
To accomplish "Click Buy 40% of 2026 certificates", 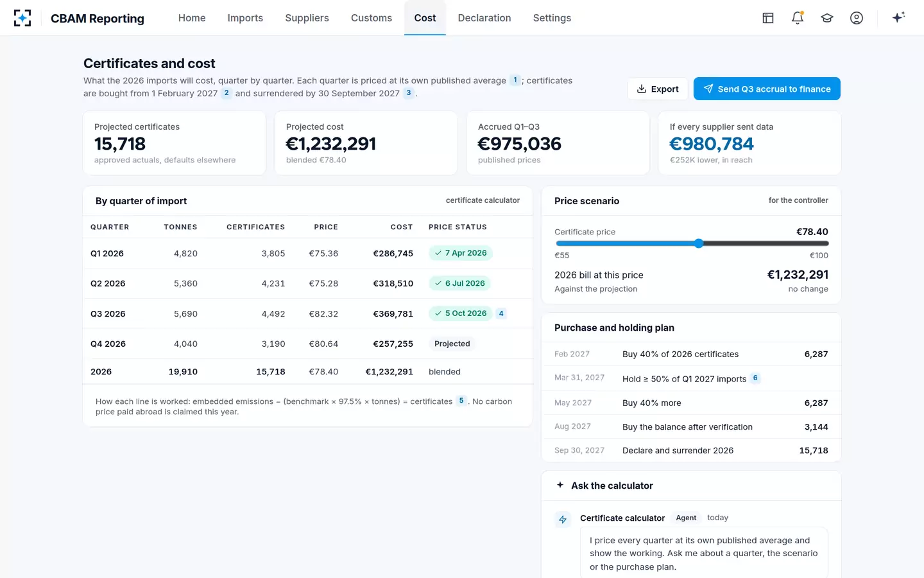I will pyautogui.click(x=680, y=354).
